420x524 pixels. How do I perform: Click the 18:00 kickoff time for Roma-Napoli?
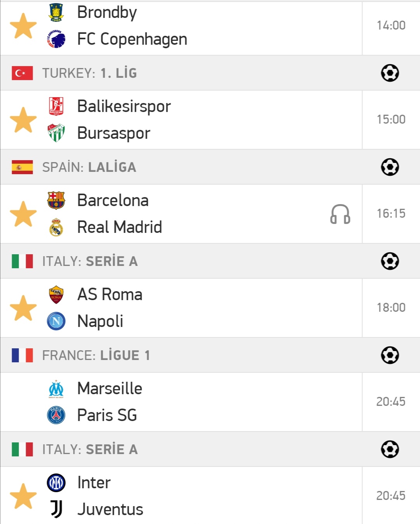click(x=391, y=308)
